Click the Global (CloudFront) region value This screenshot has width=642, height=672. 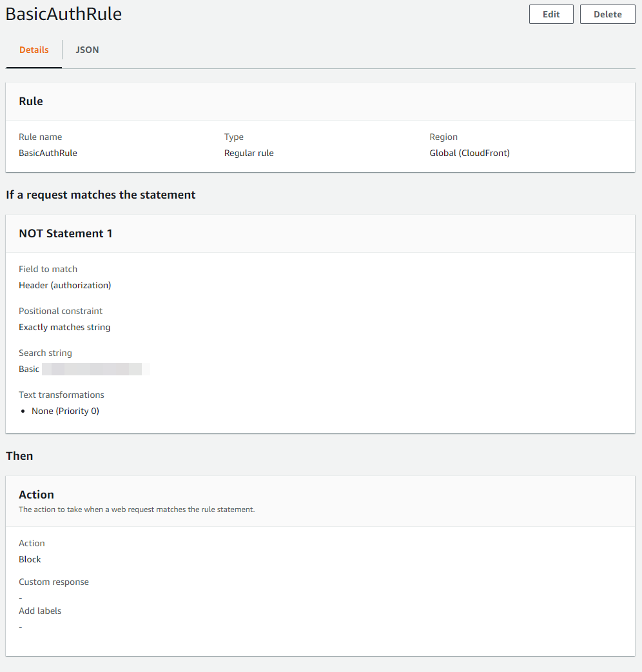[469, 153]
